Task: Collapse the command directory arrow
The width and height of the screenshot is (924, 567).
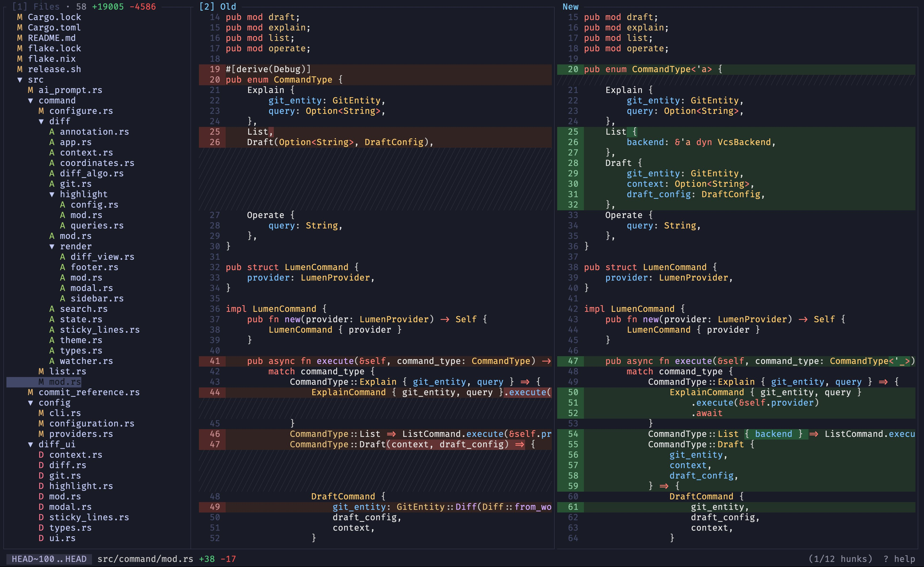Action: click(x=30, y=100)
